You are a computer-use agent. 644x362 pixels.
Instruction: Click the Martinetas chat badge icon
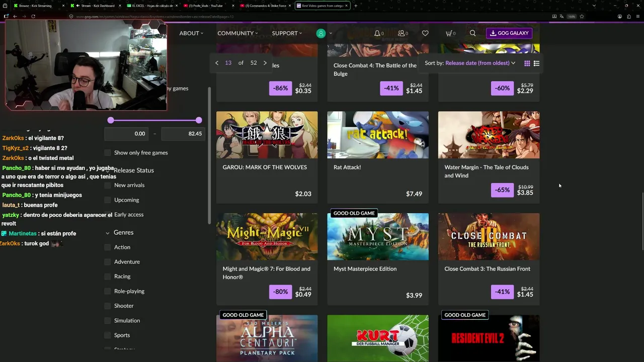pos(4,233)
